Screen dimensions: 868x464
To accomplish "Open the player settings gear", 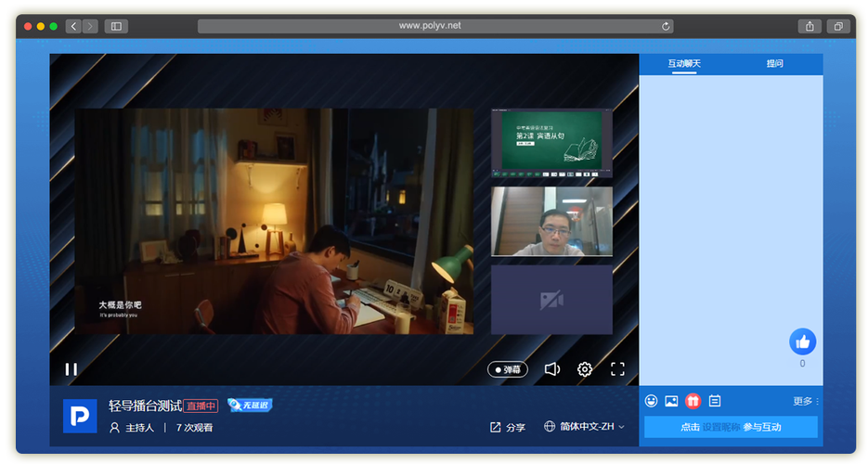I will pos(585,368).
